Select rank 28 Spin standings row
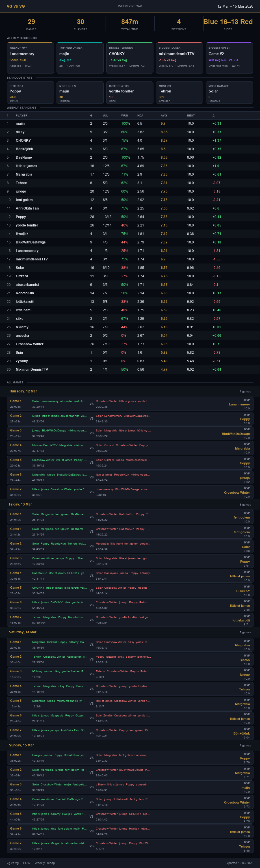The image size is (260, 868). (130, 353)
